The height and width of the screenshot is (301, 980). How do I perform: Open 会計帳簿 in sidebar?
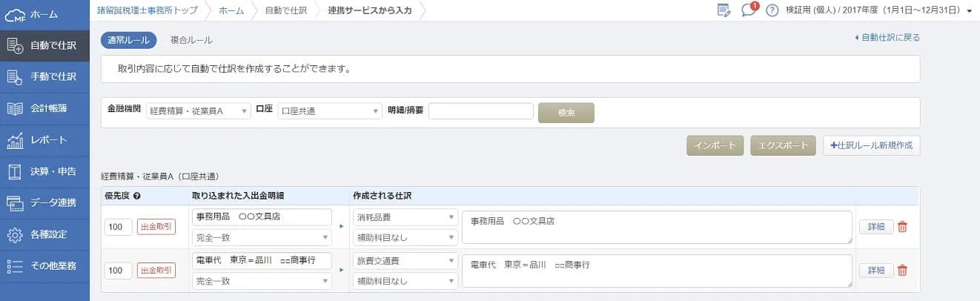point(44,108)
